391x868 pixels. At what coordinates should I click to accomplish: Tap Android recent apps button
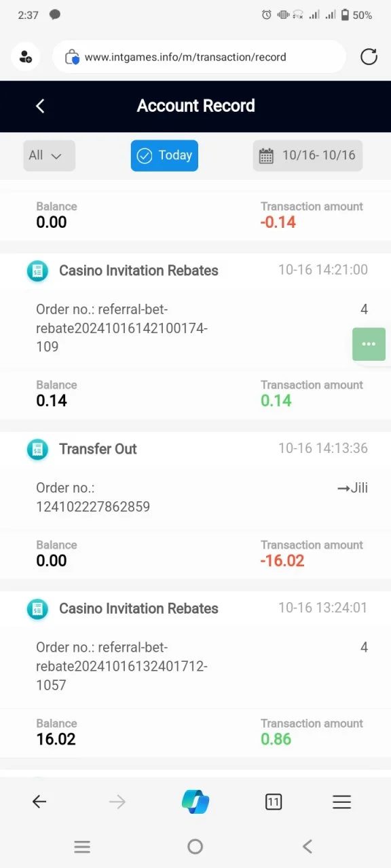click(x=82, y=846)
